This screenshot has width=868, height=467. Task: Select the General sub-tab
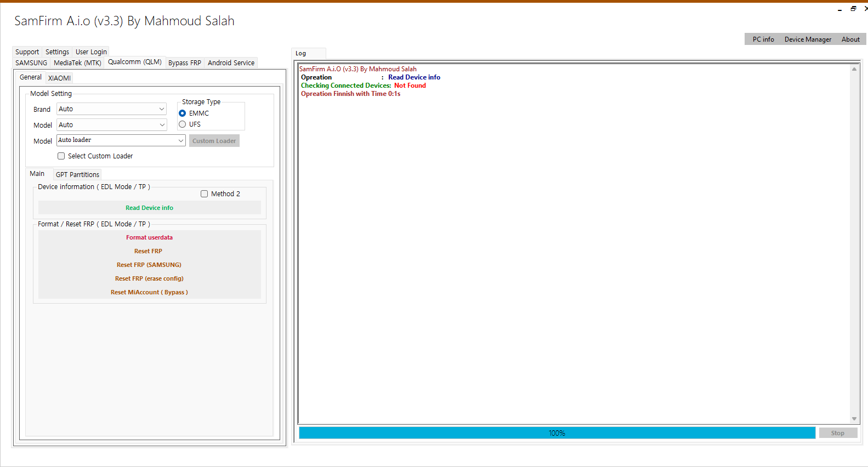tap(31, 77)
